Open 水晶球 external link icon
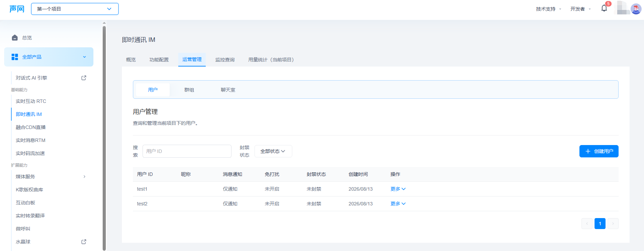Viewport: 644px width, 251px height. [x=84, y=242]
